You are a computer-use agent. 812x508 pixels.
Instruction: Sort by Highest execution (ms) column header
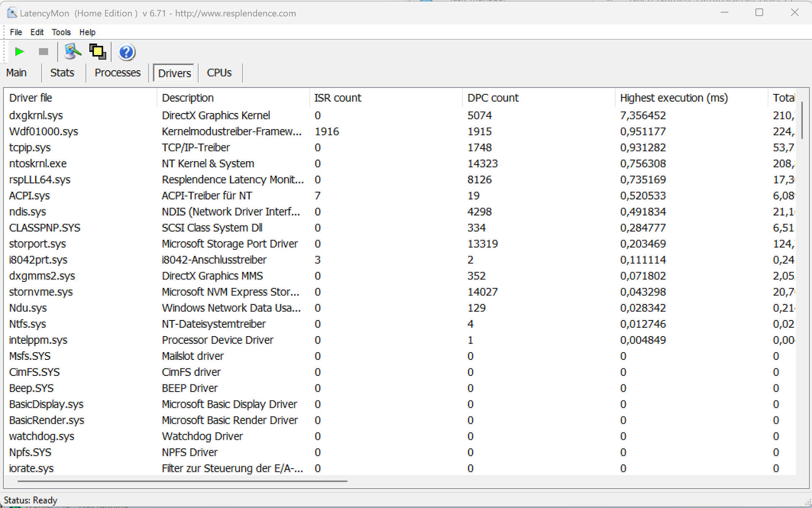point(674,98)
